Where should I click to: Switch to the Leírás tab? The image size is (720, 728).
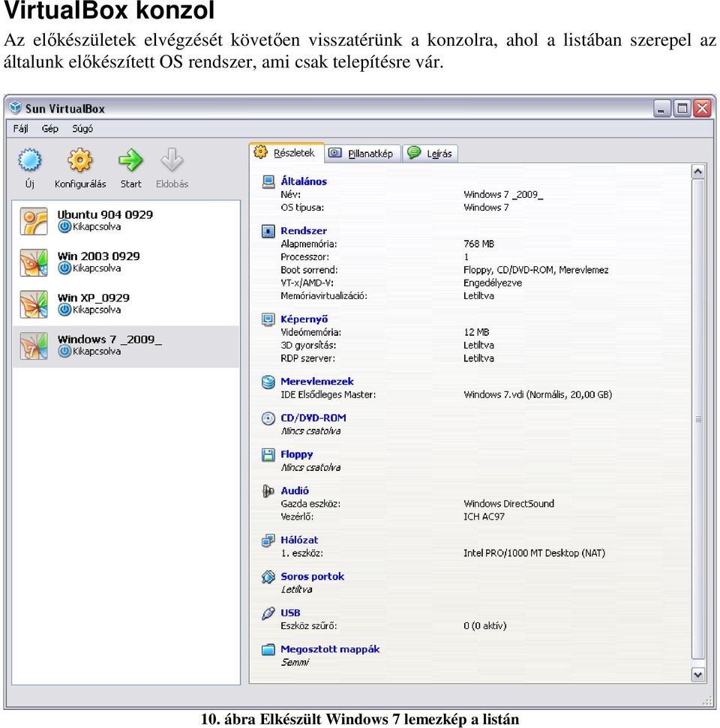[x=430, y=153]
